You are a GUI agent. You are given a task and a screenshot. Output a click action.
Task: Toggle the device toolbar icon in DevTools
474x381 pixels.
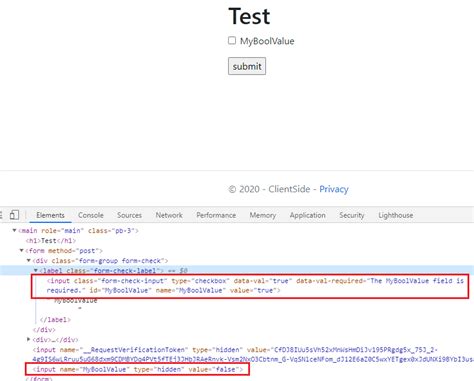point(14,215)
